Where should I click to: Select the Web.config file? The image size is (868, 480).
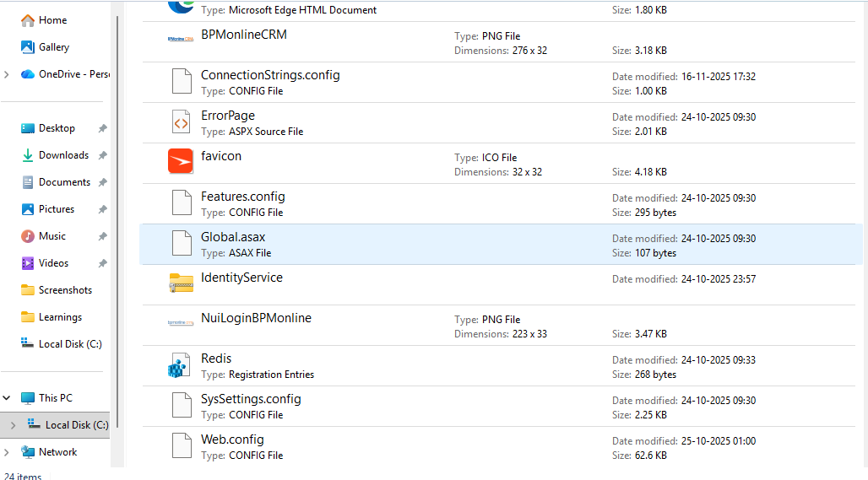pos(232,440)
